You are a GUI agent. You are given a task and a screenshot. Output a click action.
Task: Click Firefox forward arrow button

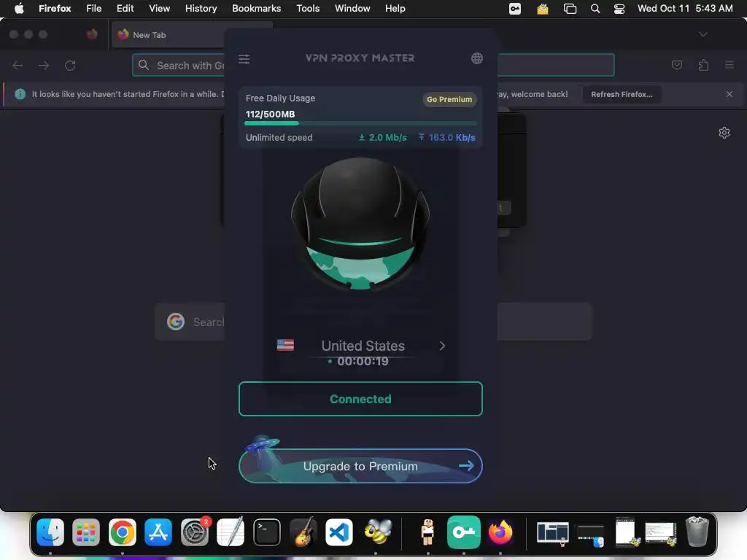pyautogui.click(x=43, y=65)
